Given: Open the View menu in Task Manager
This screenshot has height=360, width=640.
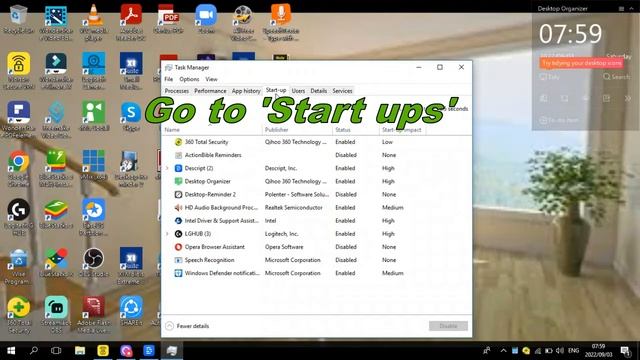Looking at the screenshot, I should [211, 79].
